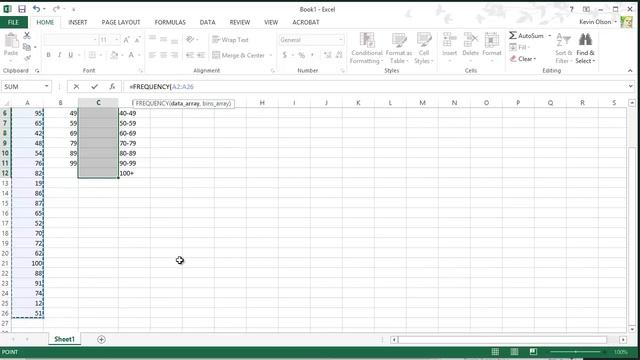Screen dimensions: 640x360
Task: Click column C header
Action: click(x=98, y=103)
